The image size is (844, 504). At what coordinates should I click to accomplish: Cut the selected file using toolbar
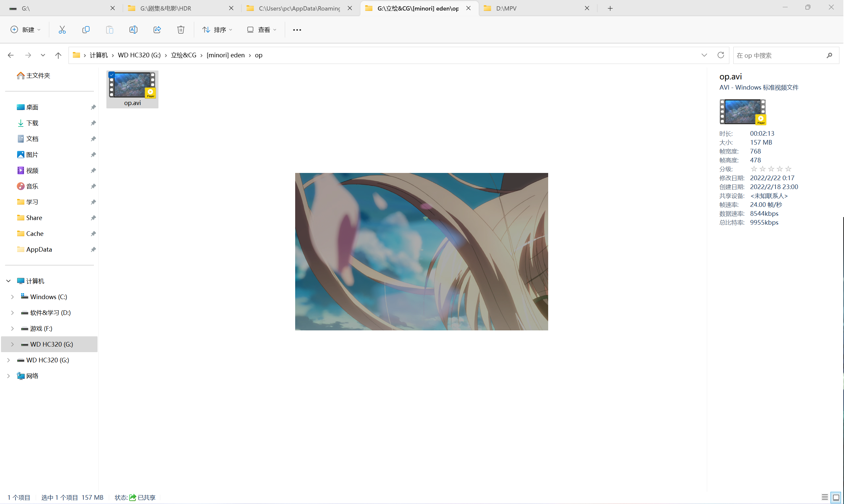pos(62,30)
